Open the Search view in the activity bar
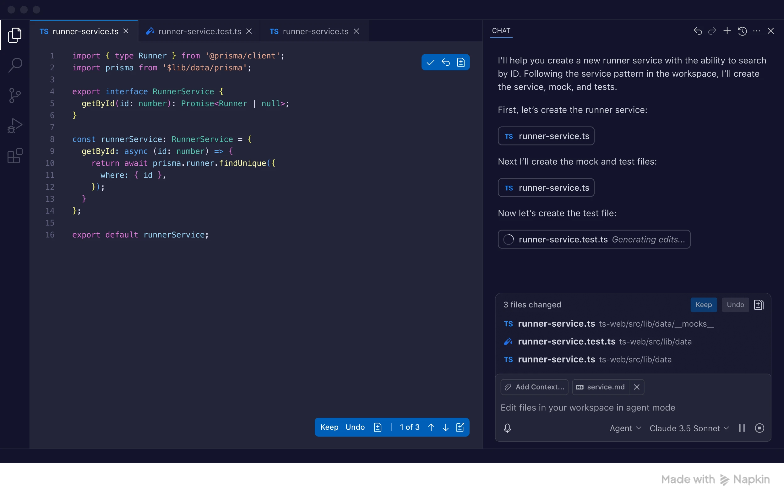 pos(14,66)
